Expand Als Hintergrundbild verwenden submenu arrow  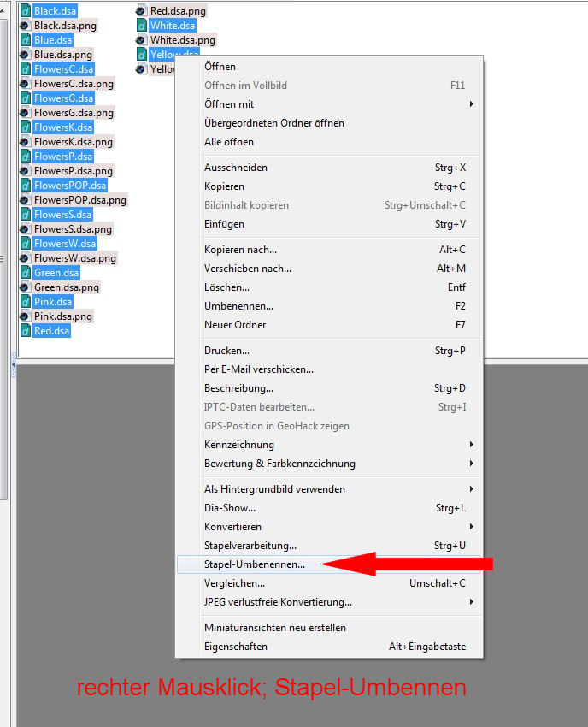coord(471,488)
